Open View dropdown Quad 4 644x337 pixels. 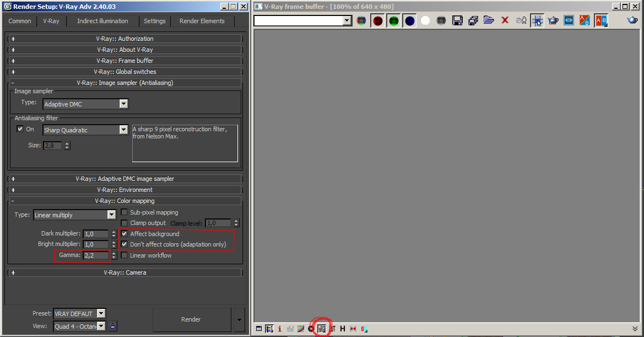point(79,327)
